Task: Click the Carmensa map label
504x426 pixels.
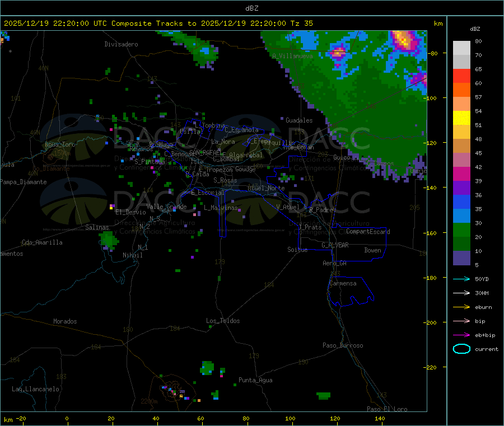Action: pos(343,283)
